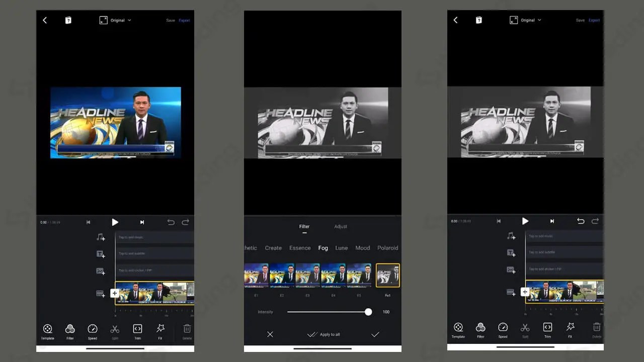Tap the 'Tap to add music' track in the color-preview editor
The image size is (644, 362).
tap(154, 237)
